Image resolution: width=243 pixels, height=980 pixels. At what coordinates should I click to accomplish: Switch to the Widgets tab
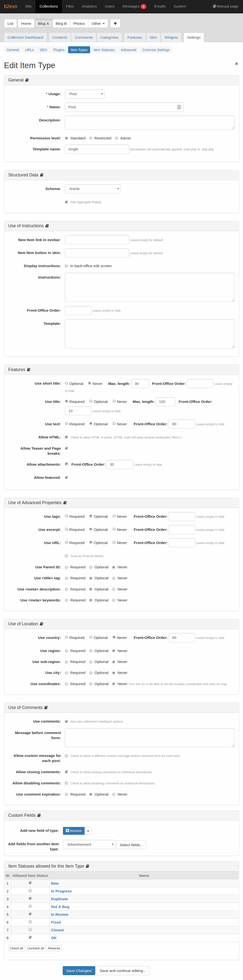171,37
